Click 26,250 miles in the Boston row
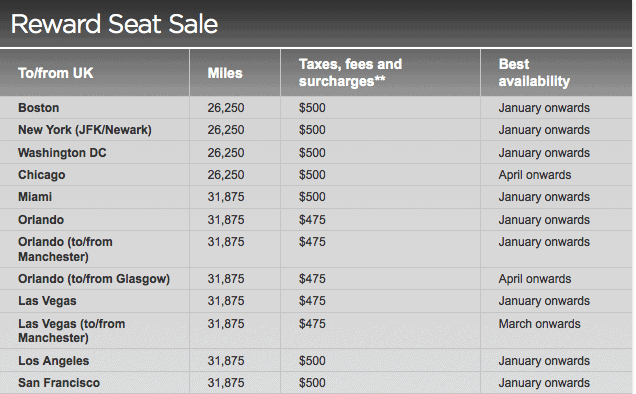This screenshot has width=636, height=394. 226,108
